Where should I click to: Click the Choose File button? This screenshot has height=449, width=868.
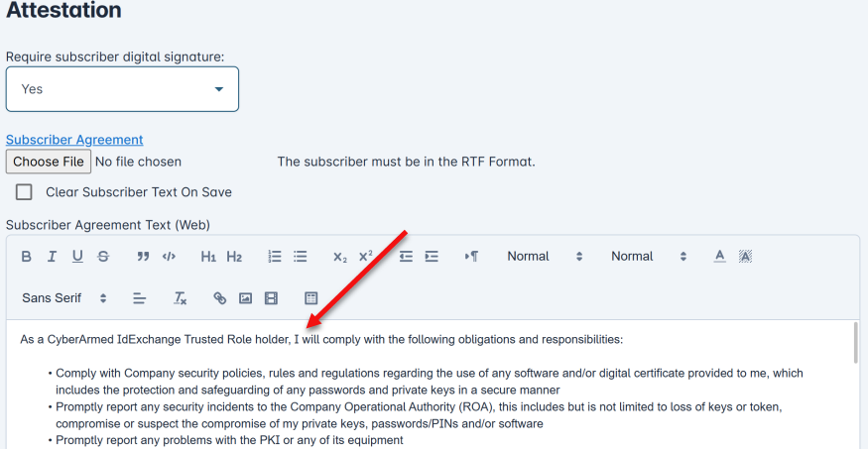[x=49, y=162]
